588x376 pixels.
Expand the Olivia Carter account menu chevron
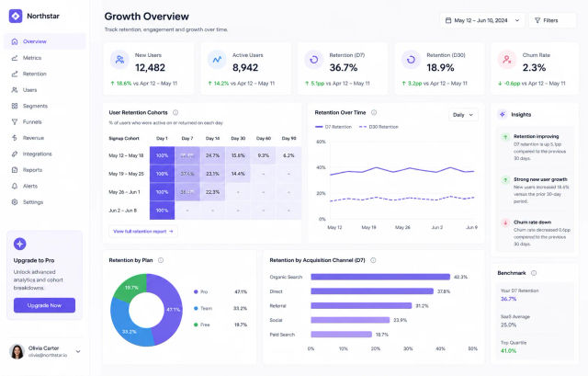[x=78, y=351]
